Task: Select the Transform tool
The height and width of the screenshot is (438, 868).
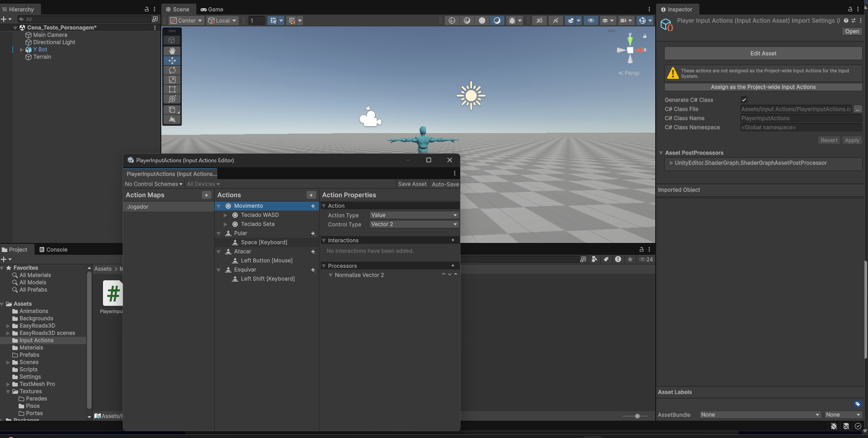Action: 172,99
